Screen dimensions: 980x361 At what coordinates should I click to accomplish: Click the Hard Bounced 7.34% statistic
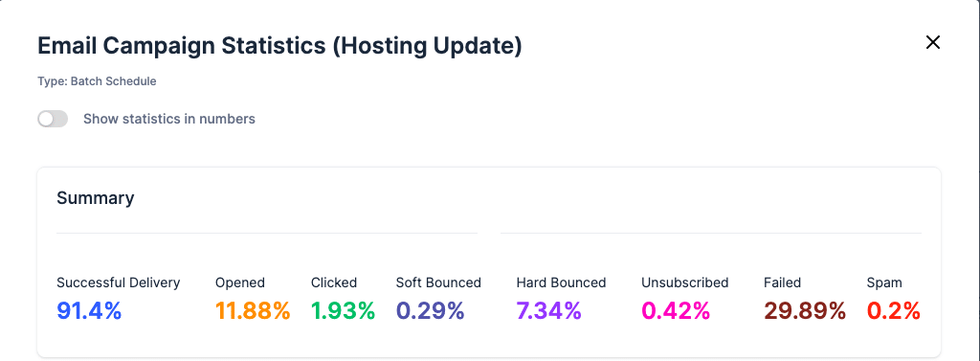coord(548,310)
